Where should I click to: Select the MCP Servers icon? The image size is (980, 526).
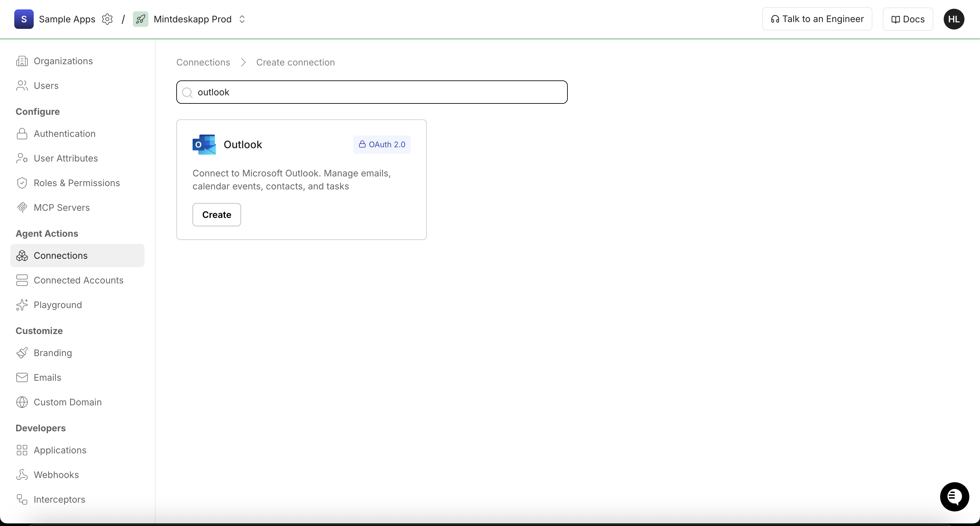tap(22, 208)
